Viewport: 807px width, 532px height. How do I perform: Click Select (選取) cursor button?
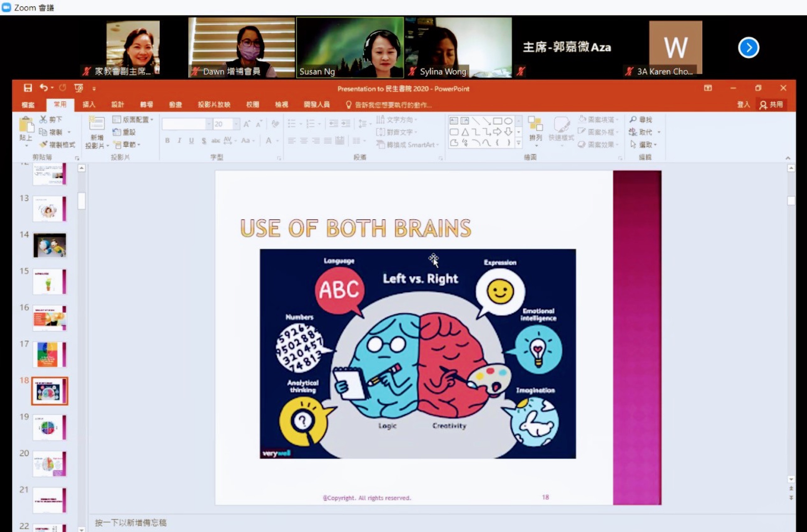[643, 145]
